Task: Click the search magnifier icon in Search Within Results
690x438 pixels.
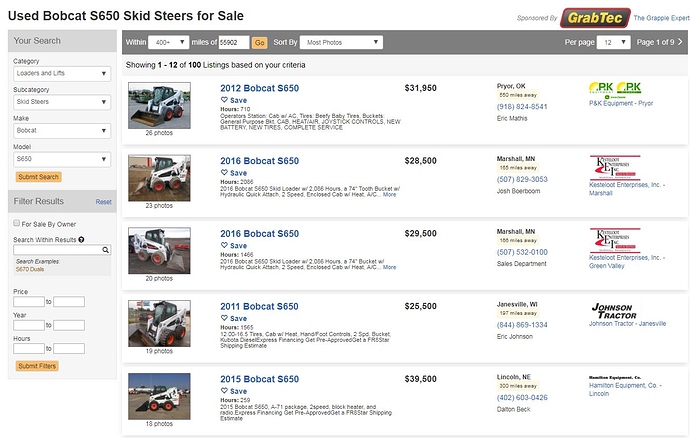Action: [106, 250]
